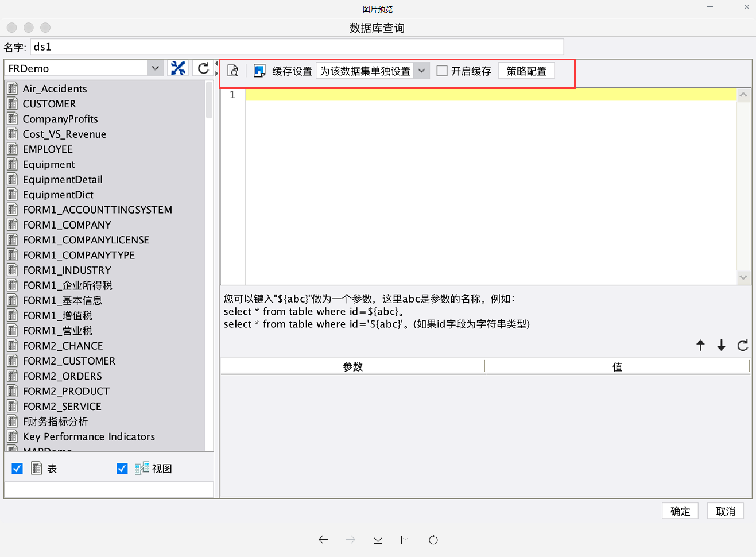Select the FORM1_COMPANYLICENSE table
Screen dimensions: 756x557
coord(86,239)
